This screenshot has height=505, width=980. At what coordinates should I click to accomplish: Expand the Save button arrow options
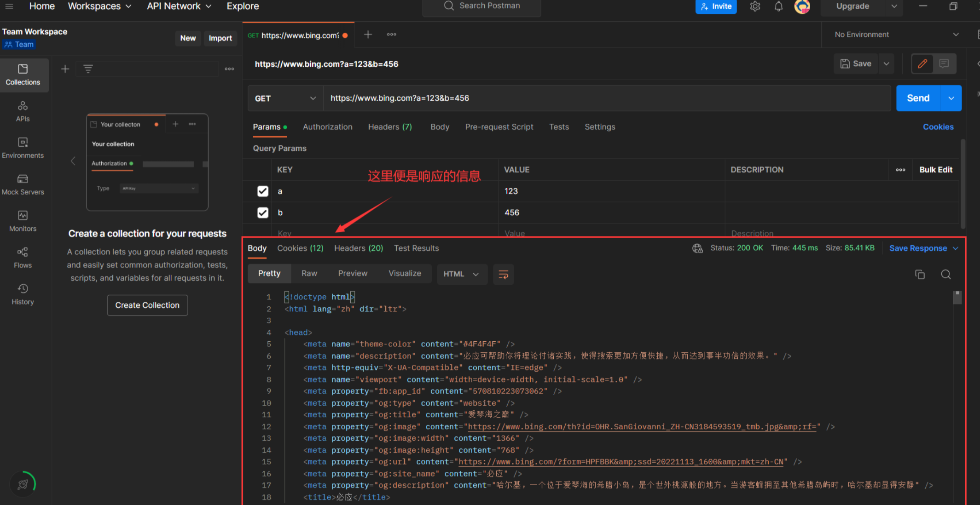coord(886,63)
